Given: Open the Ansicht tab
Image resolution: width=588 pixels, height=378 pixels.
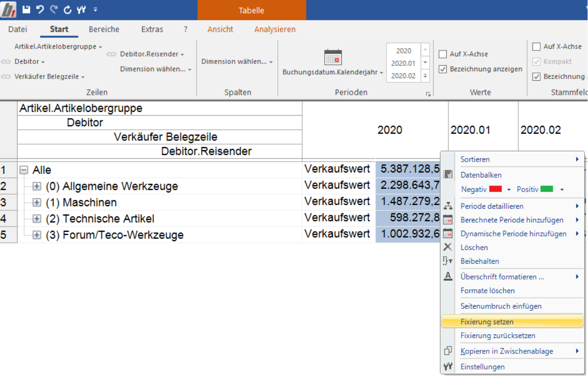Looking at the screenshot, I should tap(220, 29).
